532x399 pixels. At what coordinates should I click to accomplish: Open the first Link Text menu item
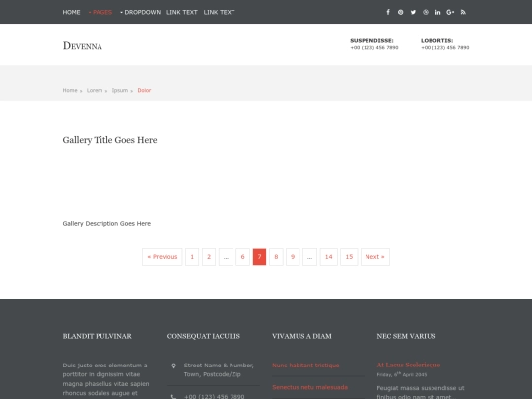point(182,12)
